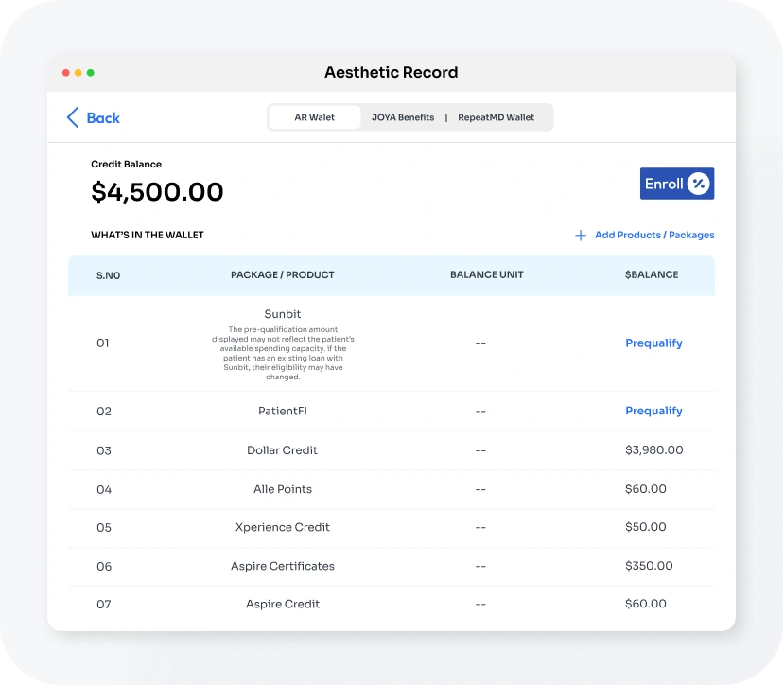Image resolution: width=784 pixels, height=686 pixels.
Task: Switch to the AR Wallet tab
Action: [x=314, y=117]
